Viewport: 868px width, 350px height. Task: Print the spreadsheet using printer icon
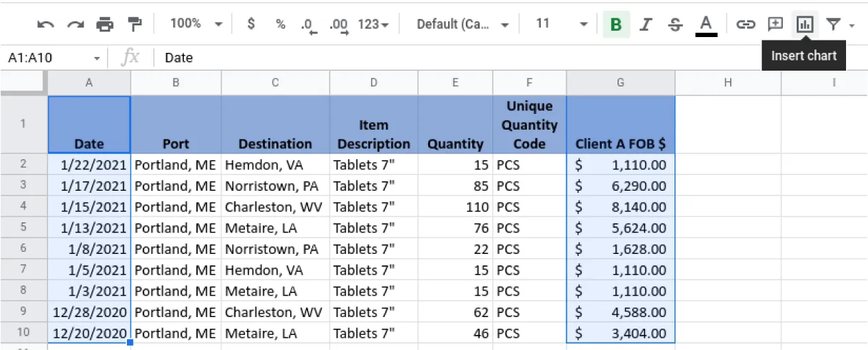tap(105, 25)
